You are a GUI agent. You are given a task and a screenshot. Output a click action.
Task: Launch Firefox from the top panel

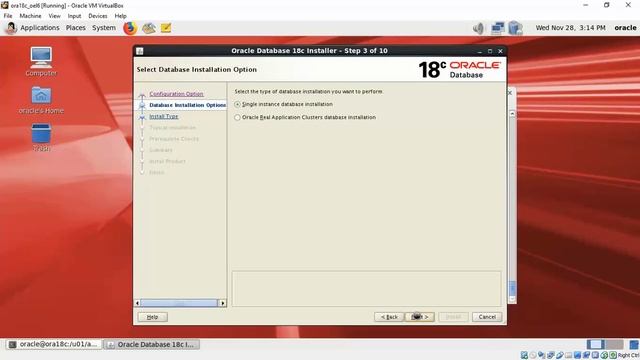coord(130,28)
